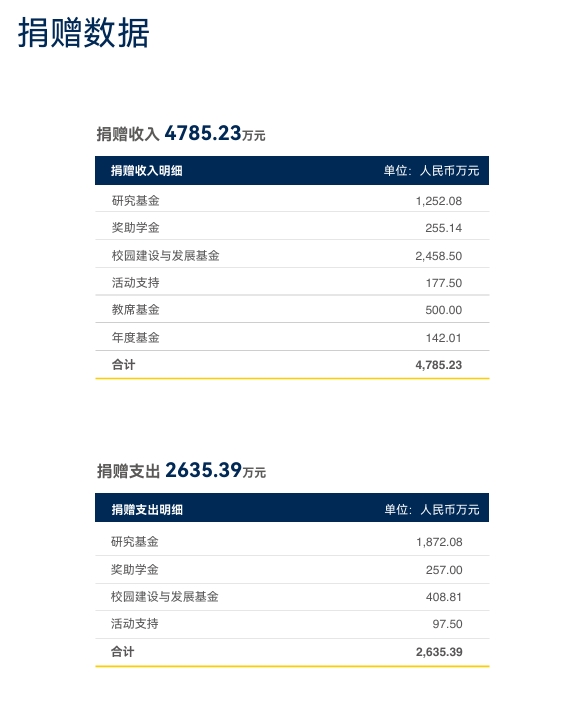The width and height of the screenshot is (561, 704).
Task: Select the 奖助学金 257.00 expenditure row
Action: tap(292, 570)
